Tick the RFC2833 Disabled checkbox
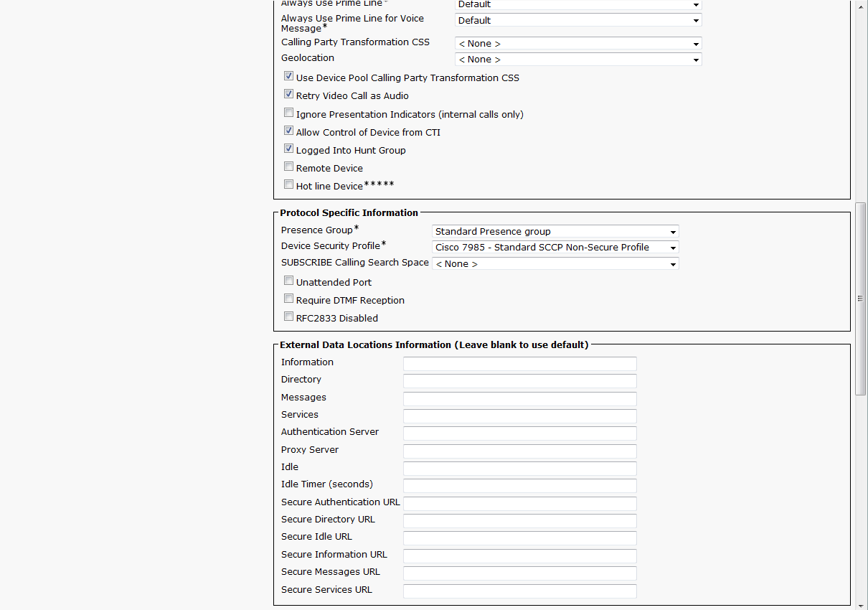868x610 pixels. pos(289,316)
